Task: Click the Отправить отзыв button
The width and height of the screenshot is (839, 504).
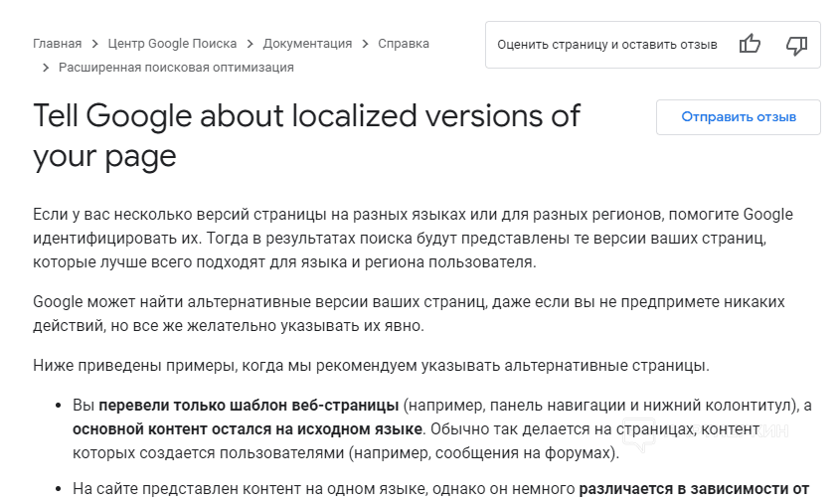Action: tap(739, 116)
